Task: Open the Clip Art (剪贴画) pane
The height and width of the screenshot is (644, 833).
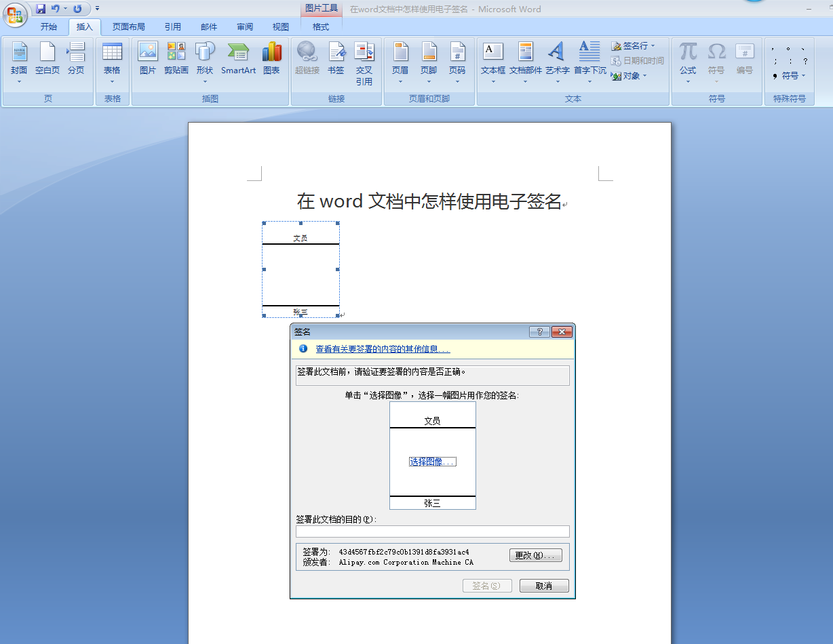Action: [x=176, y=57]
